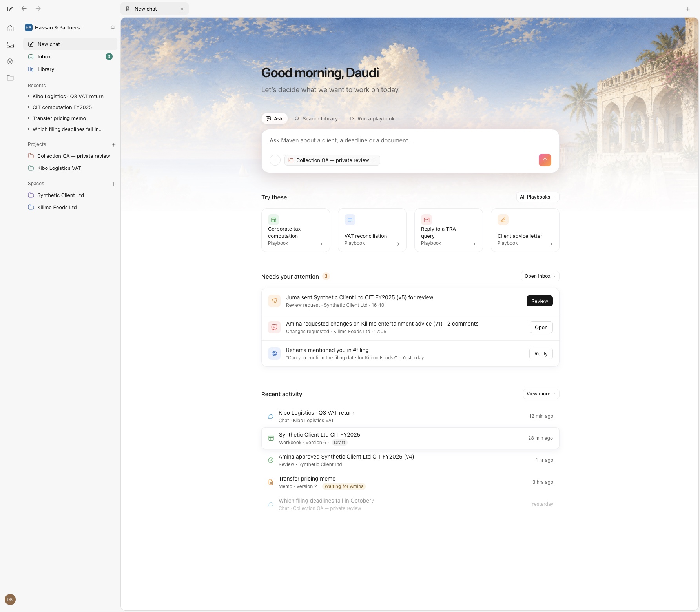
Task: Select the inbox tray icon in rail
Action: click(x=10, y=45)
